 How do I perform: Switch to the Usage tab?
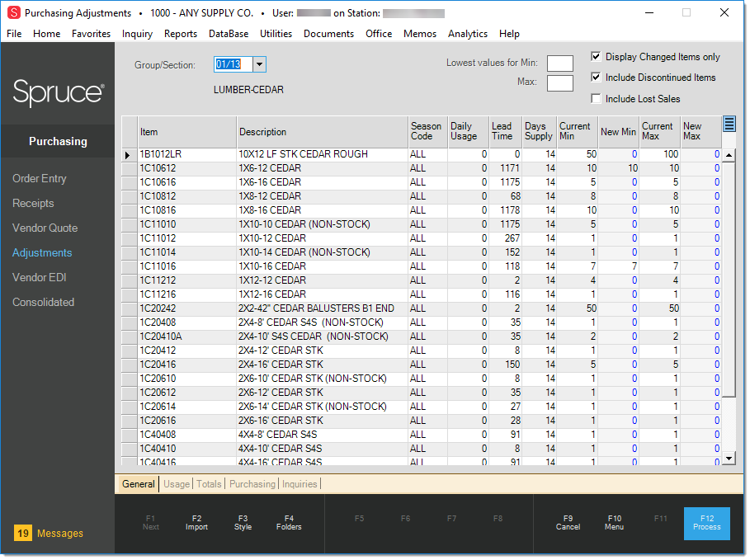pos(177,483)
